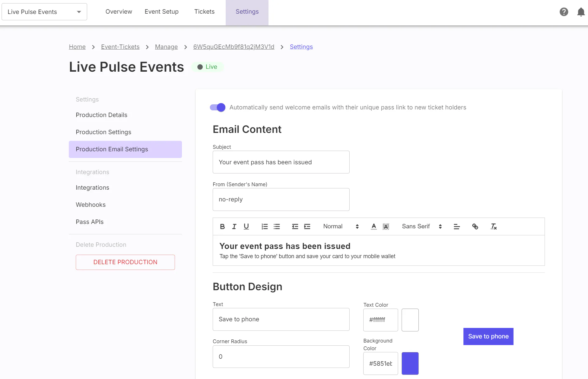
Task: Open the Sans Serif font dropdown
Action: click(422, 226)
